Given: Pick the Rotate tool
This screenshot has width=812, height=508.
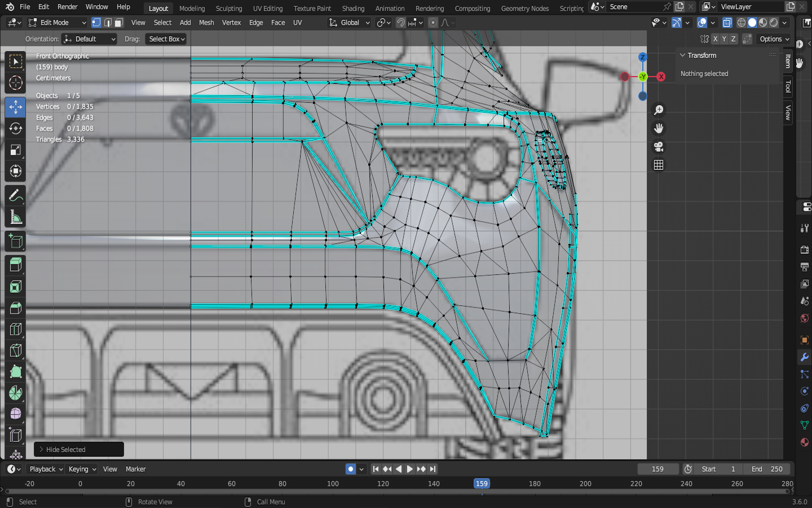Looking at the screenshot, I should click(x=15, y=128).
